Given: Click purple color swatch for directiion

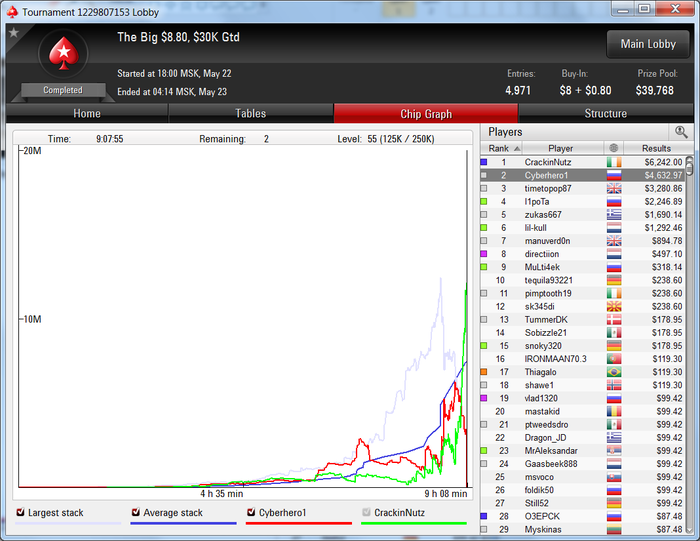Looking at the screenshot, I should (x=483, y=254).
